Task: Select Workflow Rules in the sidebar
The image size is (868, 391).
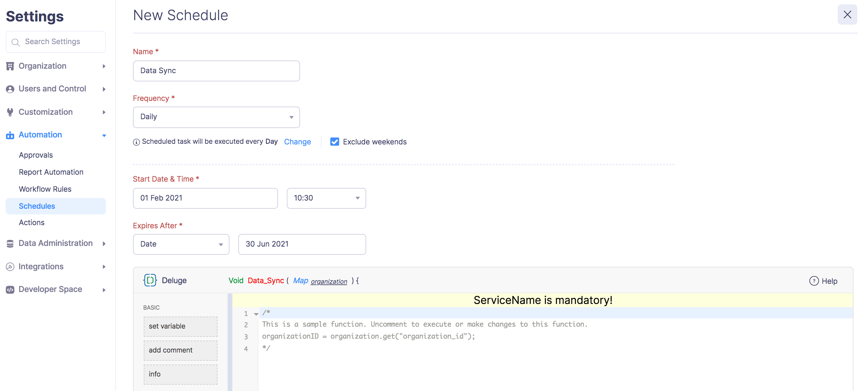Action: point(45,189)
